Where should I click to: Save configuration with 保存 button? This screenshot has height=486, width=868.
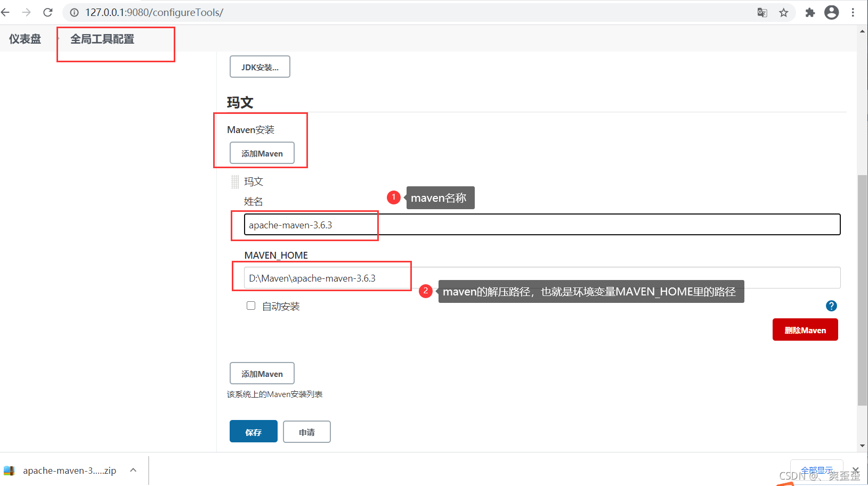[x=254, y=432]
